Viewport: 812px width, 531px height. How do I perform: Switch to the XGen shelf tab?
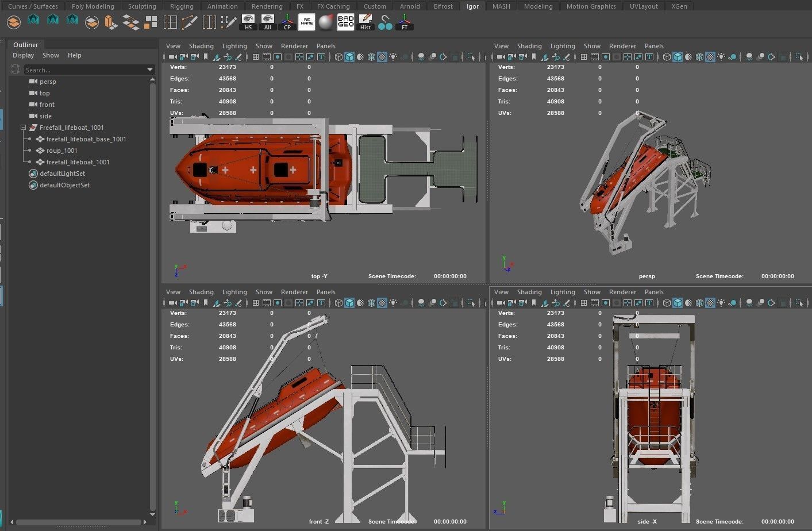pos(679,6)
